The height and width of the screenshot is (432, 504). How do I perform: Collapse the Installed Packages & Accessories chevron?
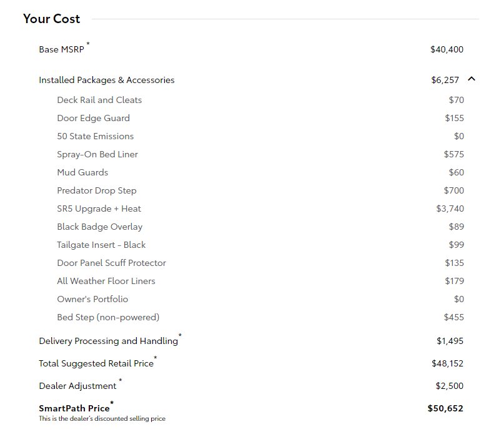tap(472, 79)
